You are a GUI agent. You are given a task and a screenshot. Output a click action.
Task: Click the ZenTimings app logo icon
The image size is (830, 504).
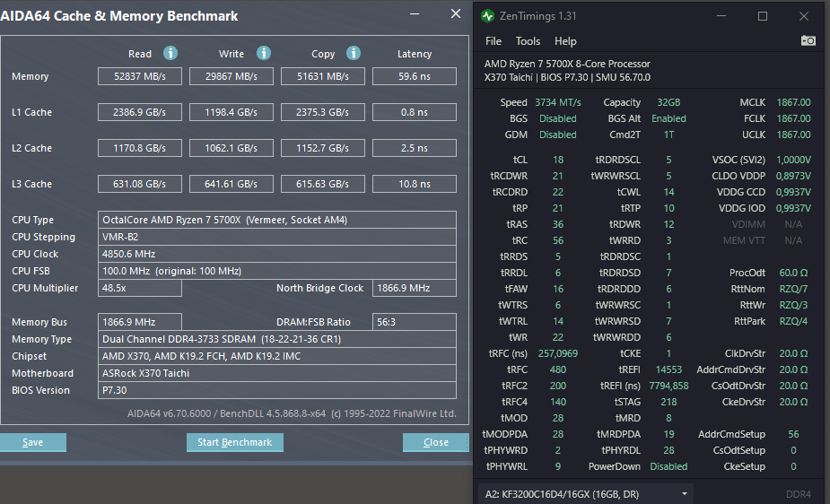pos(487,16)
